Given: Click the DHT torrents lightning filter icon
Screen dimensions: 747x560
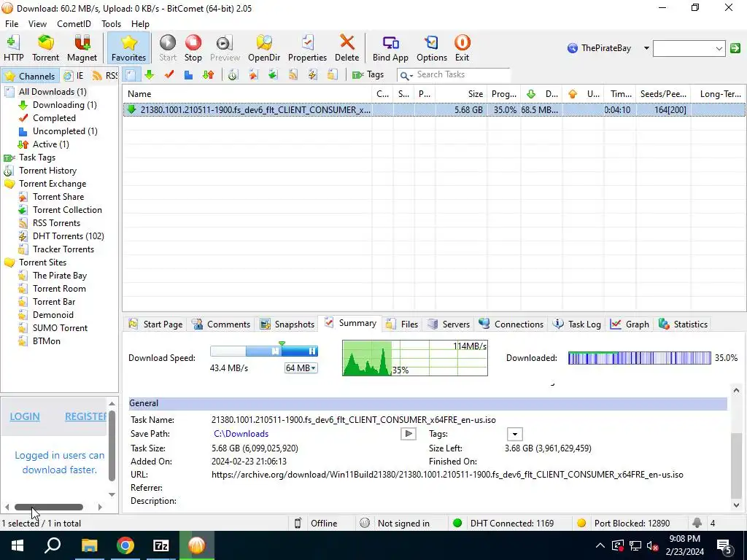Looking at the screenshot, I should pos(312,75).
